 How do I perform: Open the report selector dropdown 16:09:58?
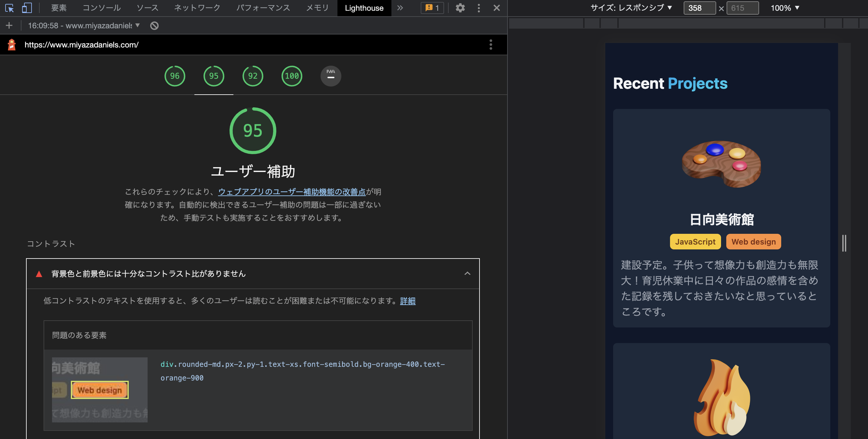pyautogui.click(x=84, y=25)
